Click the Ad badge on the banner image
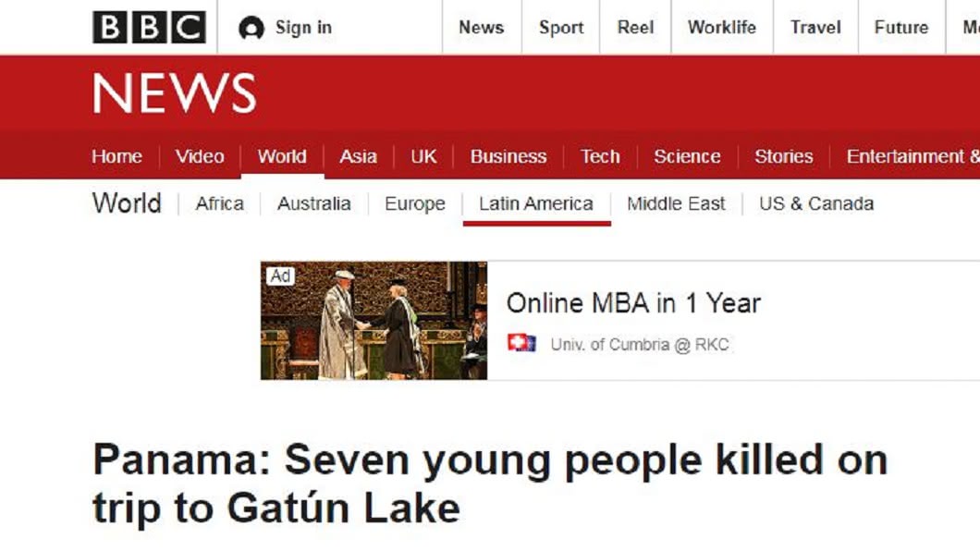980x551 pixels. 280,275
